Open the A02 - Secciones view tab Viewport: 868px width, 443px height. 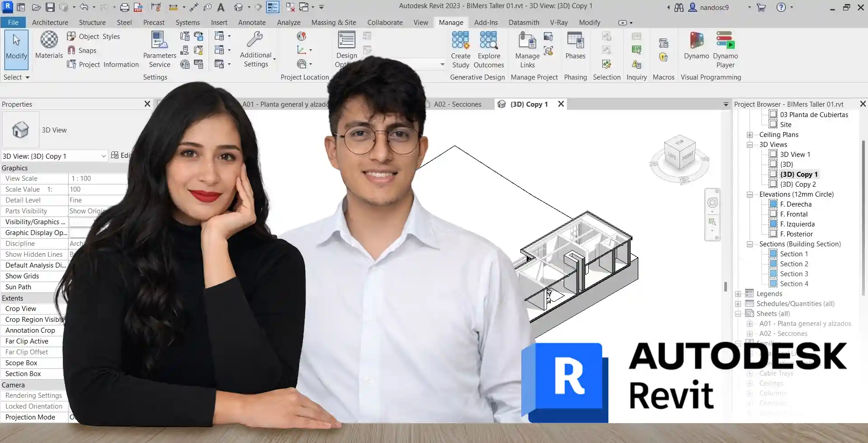(x=457, y=104)
